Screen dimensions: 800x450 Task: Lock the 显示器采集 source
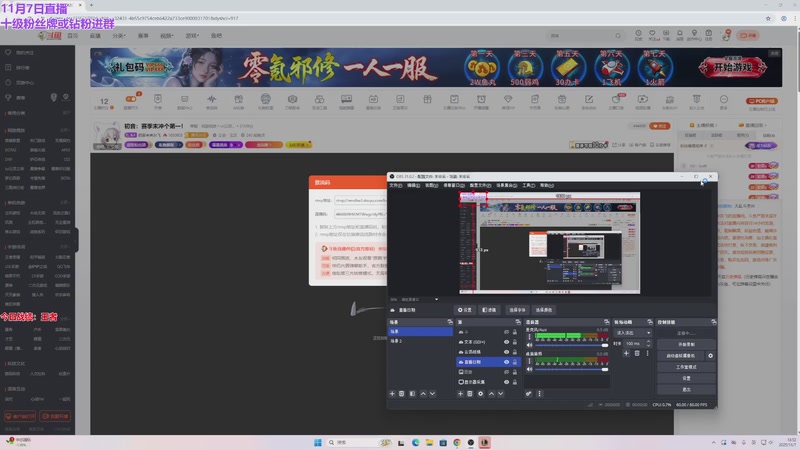pyautogui.click(x=514, y=382)
